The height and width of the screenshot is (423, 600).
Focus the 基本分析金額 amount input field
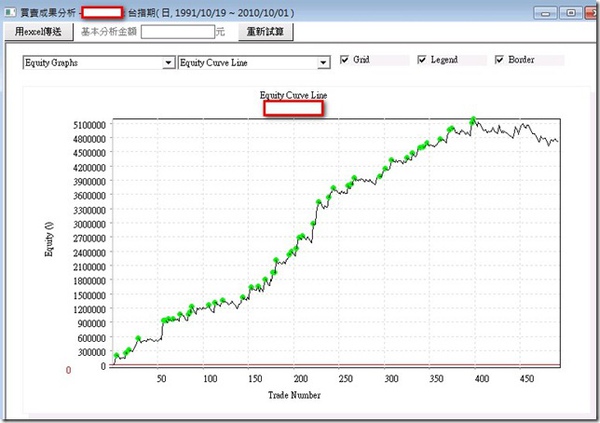tap(178, 32)
